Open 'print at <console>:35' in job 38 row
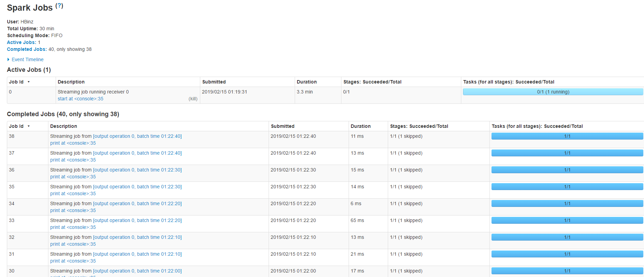Image resolution: width=644 pixels, height=277 pixels. pyautogui.click(x=73, y=143)
